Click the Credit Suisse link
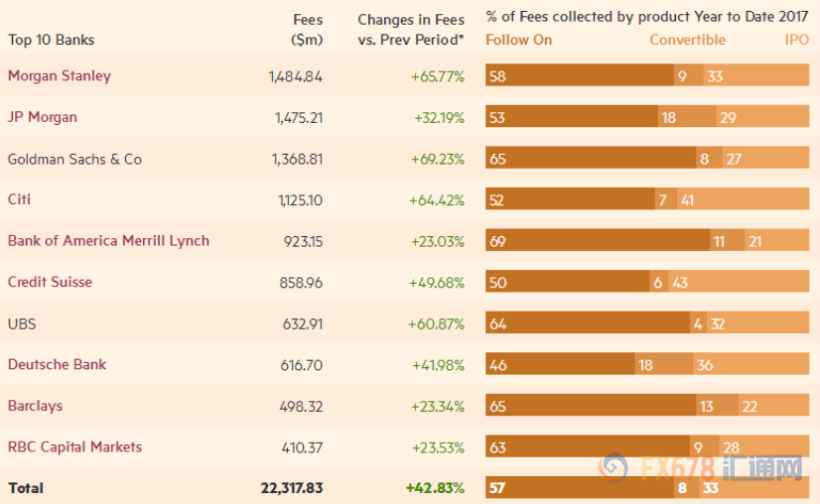 click(50, 282)
